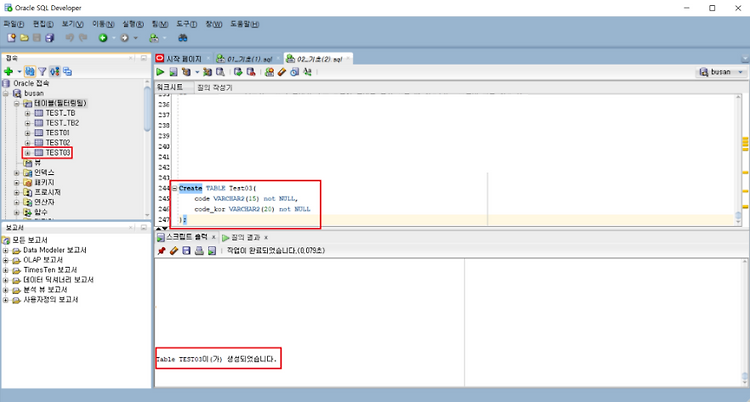Expand the 인덱스 folder node
The width and height of the screenshot is (750, 402).
click(17, 173)
